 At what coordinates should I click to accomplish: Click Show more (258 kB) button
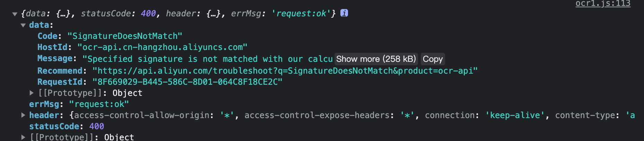(376, 59)
